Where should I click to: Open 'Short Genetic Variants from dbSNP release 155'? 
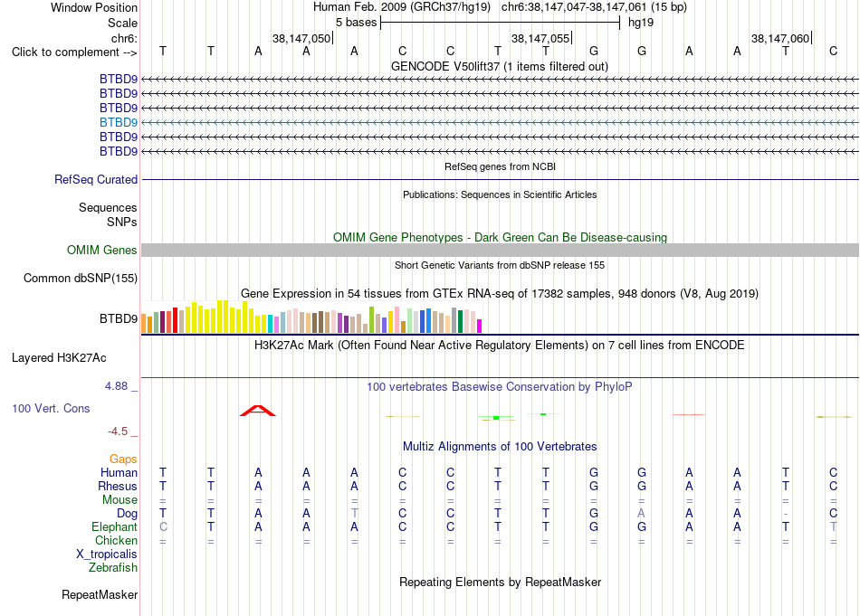point(500,265)
